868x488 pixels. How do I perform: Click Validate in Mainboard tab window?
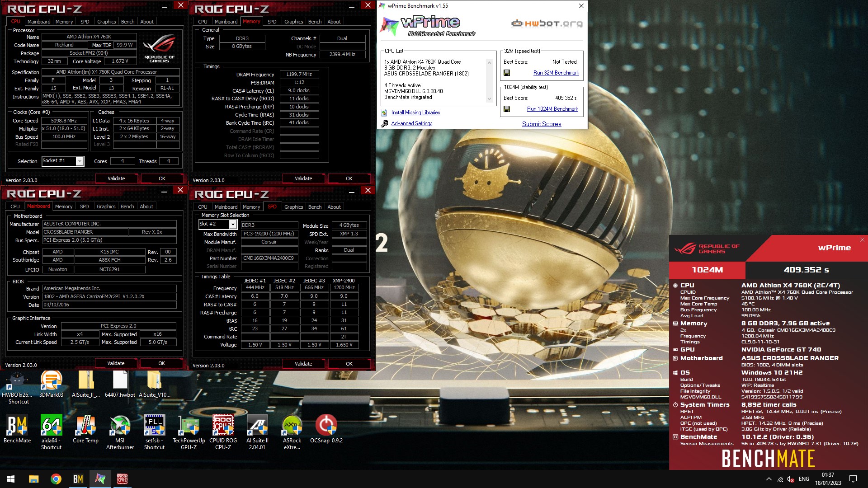tap(116, 363)
